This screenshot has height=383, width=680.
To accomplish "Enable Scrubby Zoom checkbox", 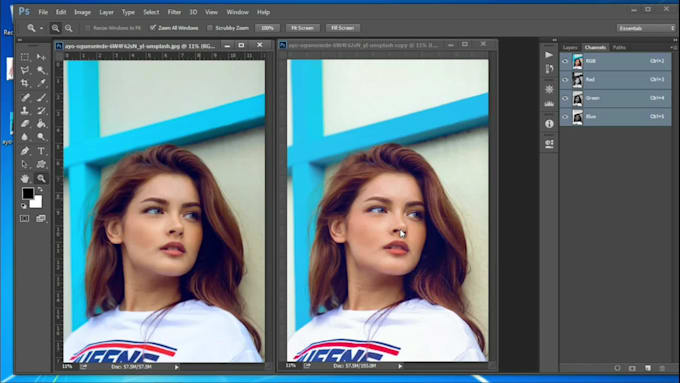I will (x=210, y=28).
